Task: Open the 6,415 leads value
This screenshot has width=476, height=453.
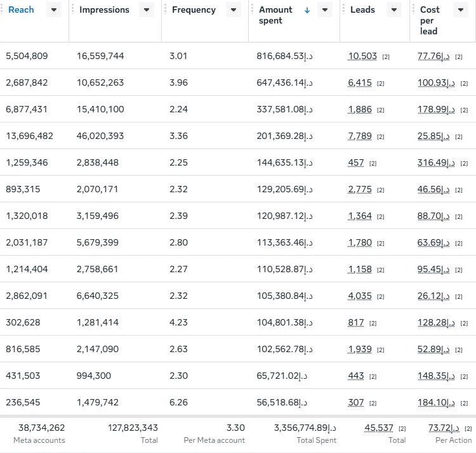Action: click(x=360, y=83)
